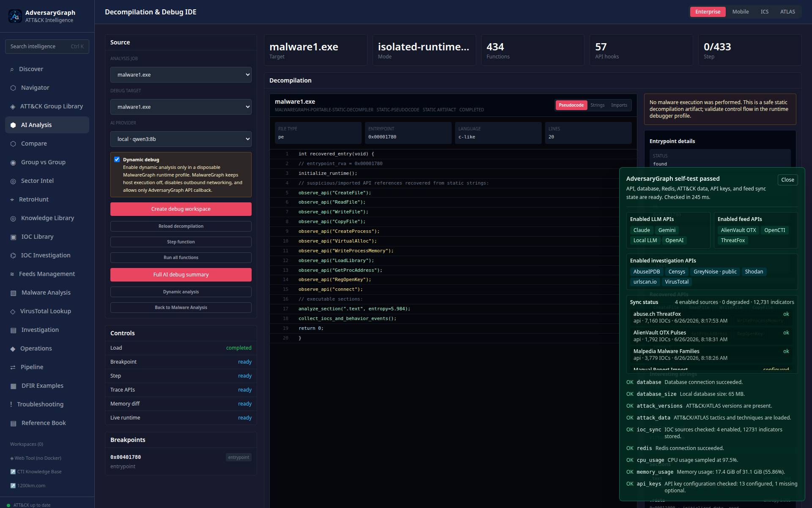Image resolution: width=812 pixels, height=508 pixels.
Task: Click the Compare sidebar icon
Action: [x=13, y=144]
